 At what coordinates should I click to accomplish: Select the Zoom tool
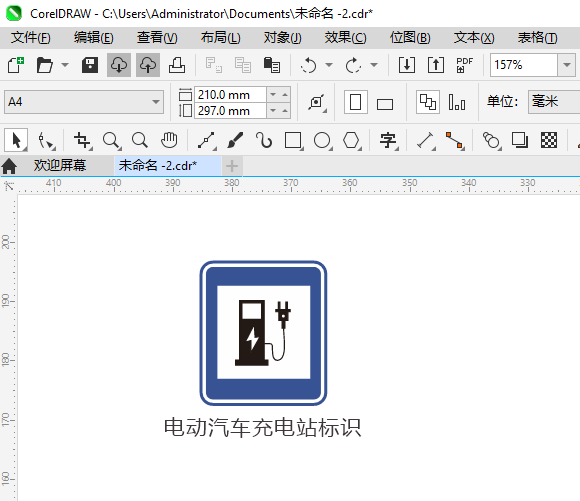point(111,141)
